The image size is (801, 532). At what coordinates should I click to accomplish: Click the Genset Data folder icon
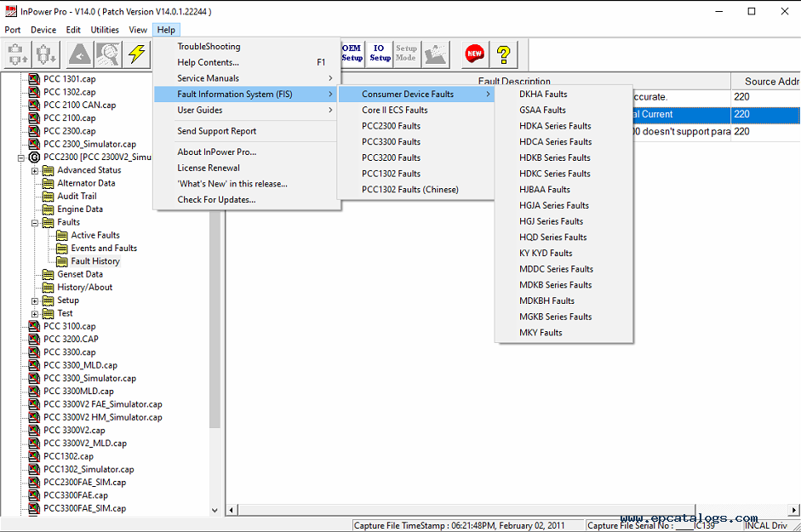click(x=48, y=274)
